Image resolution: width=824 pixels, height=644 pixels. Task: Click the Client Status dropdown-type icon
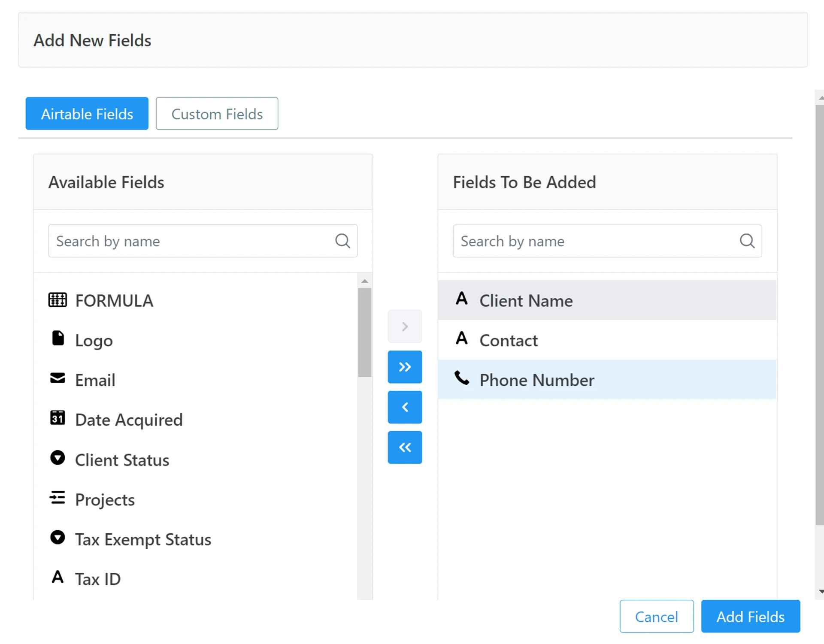(x=58, y=458)
